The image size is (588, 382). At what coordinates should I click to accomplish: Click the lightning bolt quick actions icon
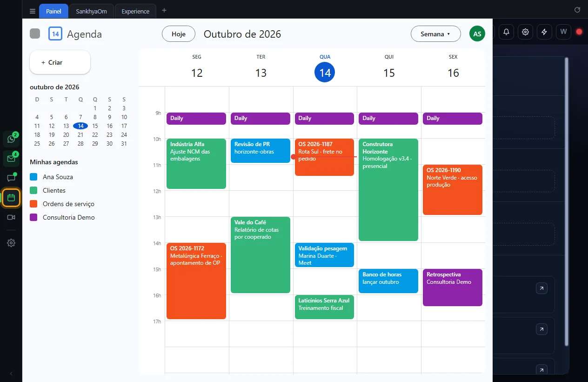545,32
